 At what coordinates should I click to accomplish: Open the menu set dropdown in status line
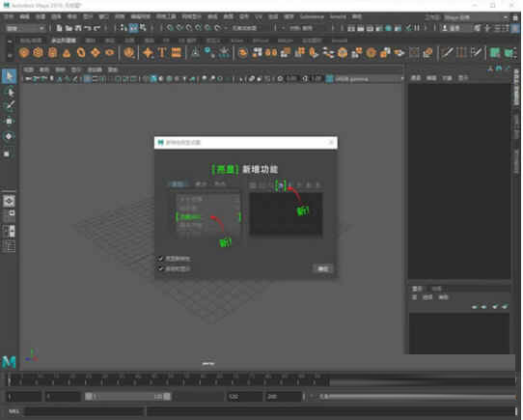click(25, 28)
